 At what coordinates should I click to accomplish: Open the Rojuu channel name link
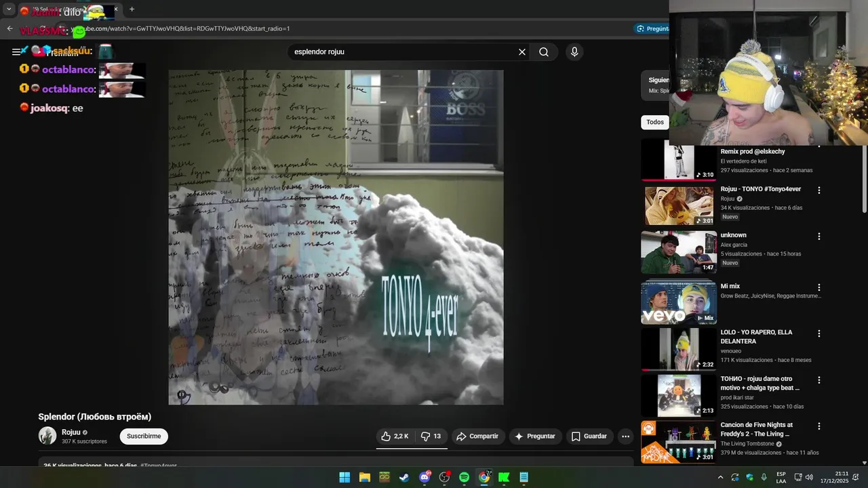coord(71,432)
